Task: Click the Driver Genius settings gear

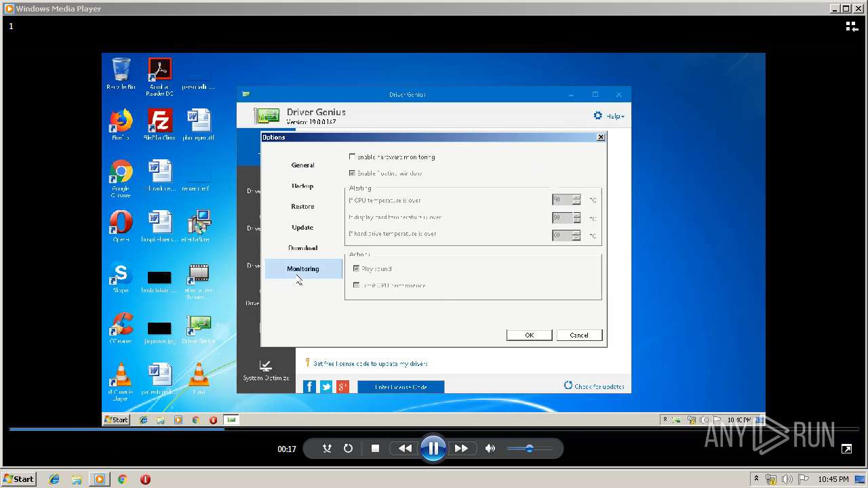Action: (598, 116)
